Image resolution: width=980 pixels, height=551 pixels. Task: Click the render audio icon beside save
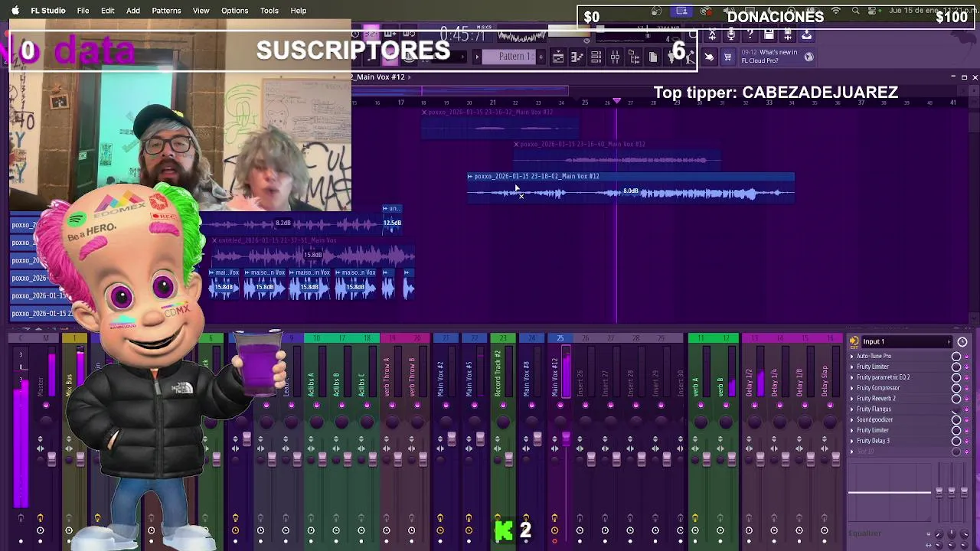tap(788, 34)
